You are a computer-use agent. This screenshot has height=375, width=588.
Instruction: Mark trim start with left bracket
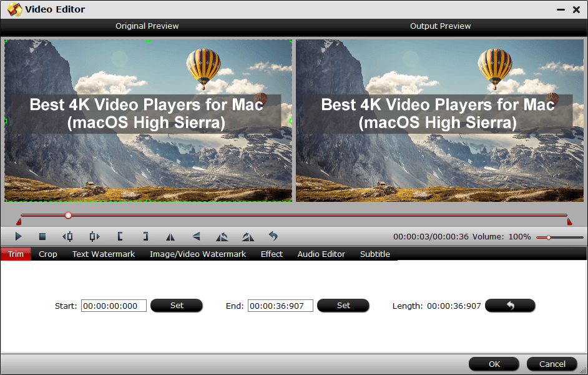[120, 236]
